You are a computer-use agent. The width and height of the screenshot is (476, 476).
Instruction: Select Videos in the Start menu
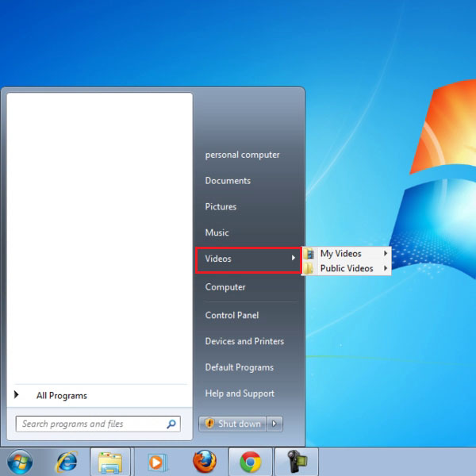pyautogui.click(x=248, y=260)
